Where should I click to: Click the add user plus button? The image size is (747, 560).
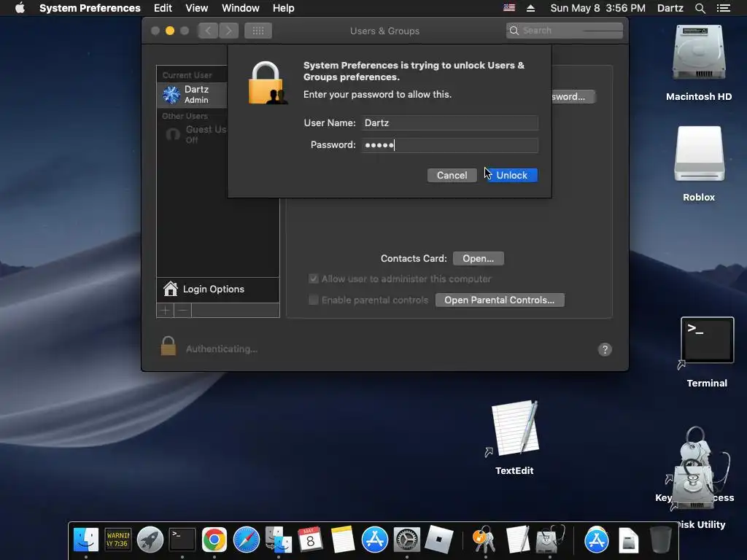(x=166, y=311)
